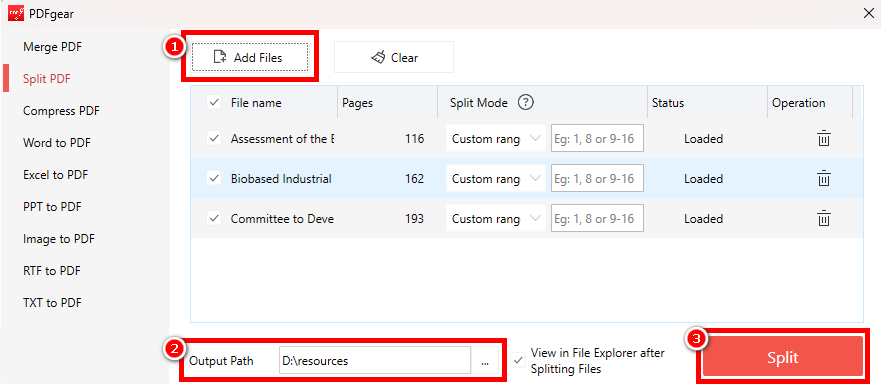The image size is (881, 384).
Task: Toggle View in File Explorer after Splitting
Action: pos(518,360)
